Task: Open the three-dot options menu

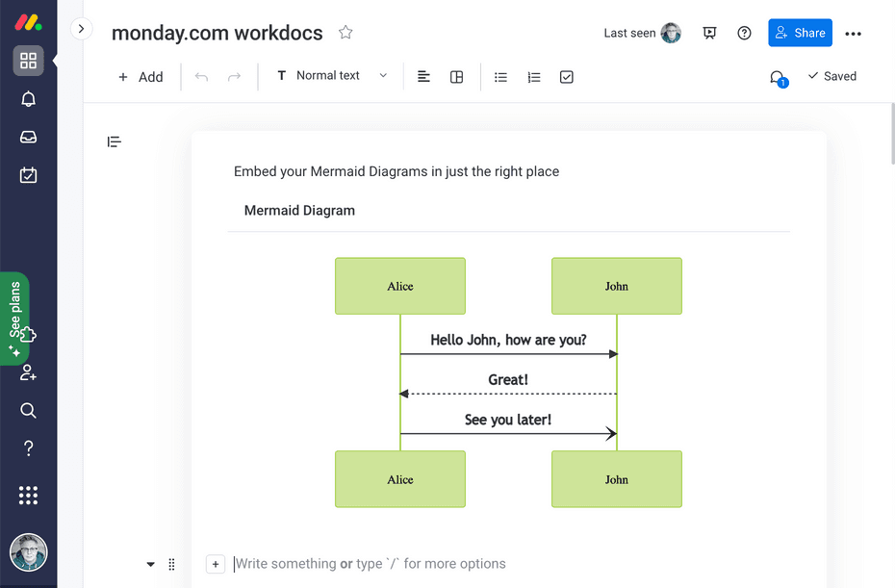Action: [853, 32]
